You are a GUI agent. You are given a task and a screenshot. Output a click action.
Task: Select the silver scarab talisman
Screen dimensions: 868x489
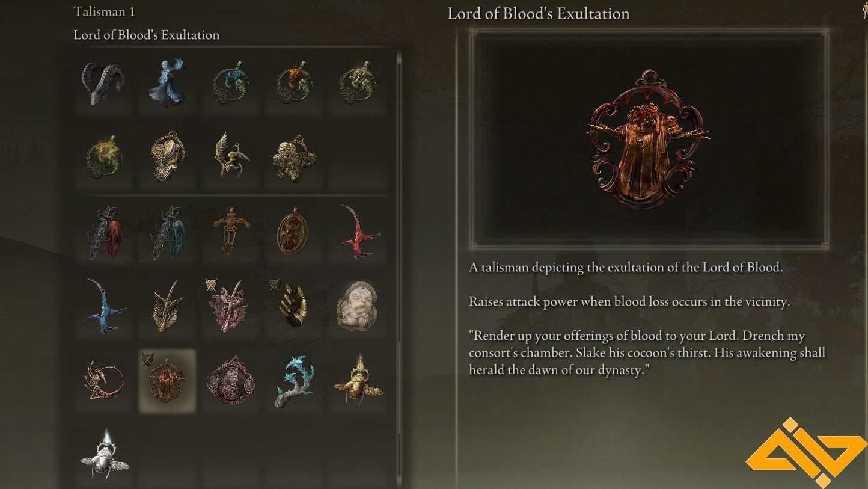pyautogui.click(x=105, y=455)
